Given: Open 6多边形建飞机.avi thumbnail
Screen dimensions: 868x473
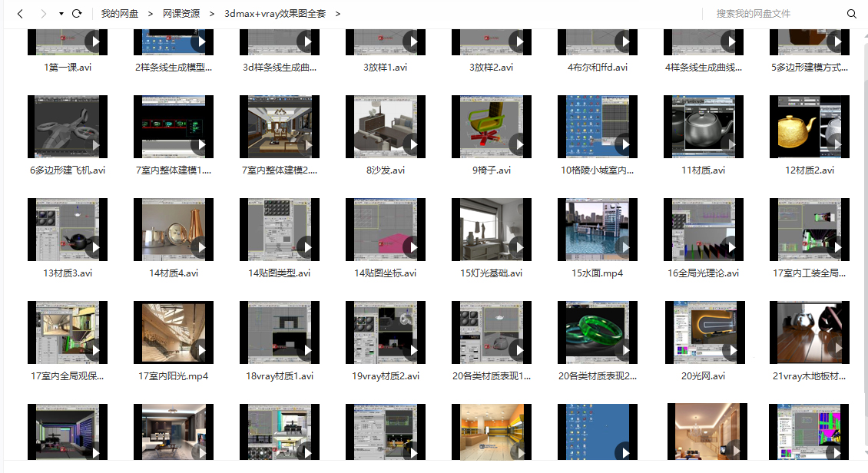Looking at the screenshot, I should 68,127.
